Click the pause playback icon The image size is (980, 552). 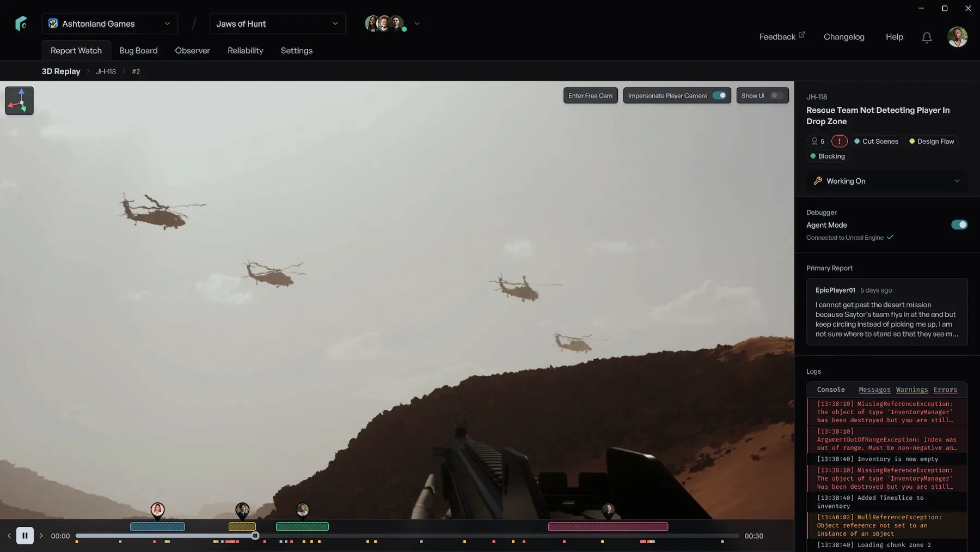click(25, 535)
